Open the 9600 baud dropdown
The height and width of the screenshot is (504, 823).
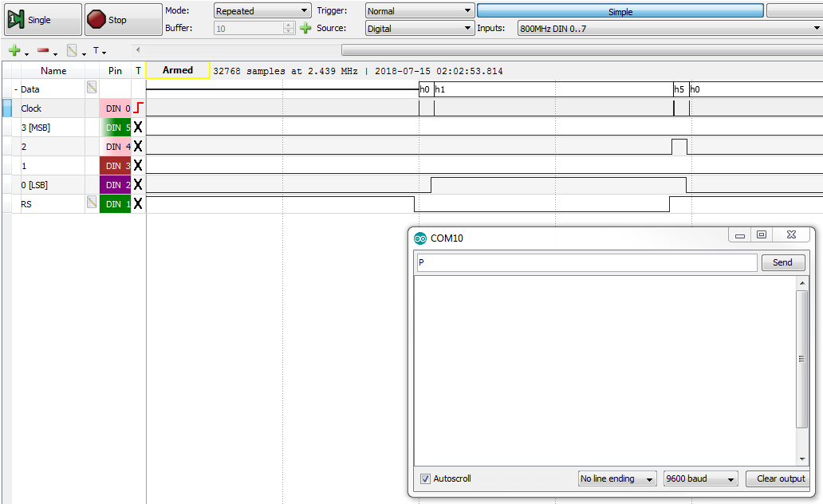pos(700,478)
